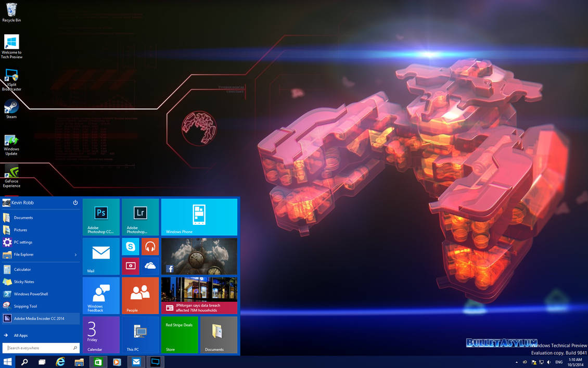Expand the File Explorer submenu arrow
Screen dimensions: 588x368
tap(74, 255)
